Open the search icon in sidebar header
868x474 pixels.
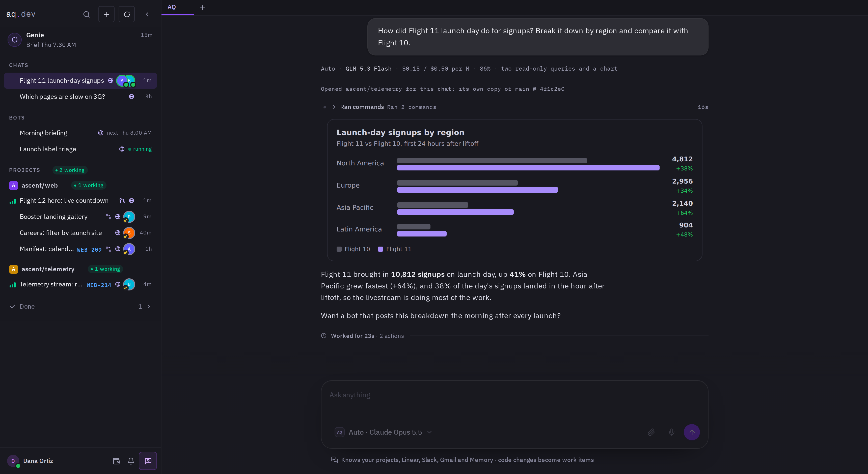pyautogui.click(x=87, y=14)
